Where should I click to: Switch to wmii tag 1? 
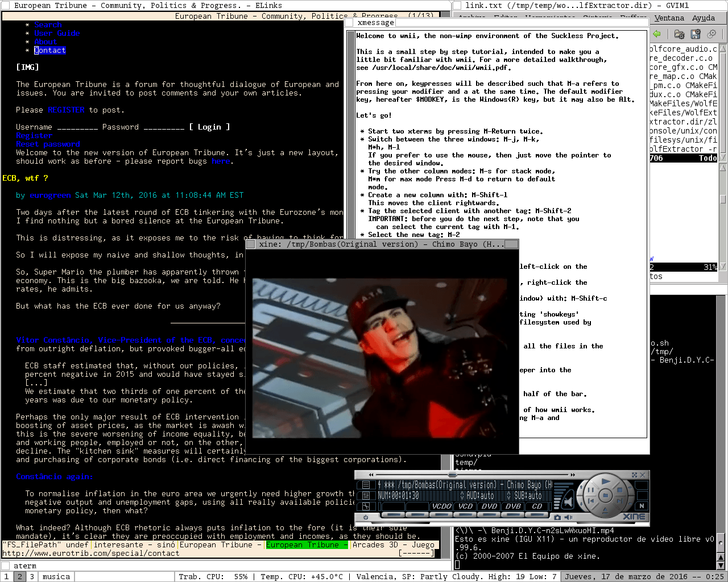tap(6, 576)
